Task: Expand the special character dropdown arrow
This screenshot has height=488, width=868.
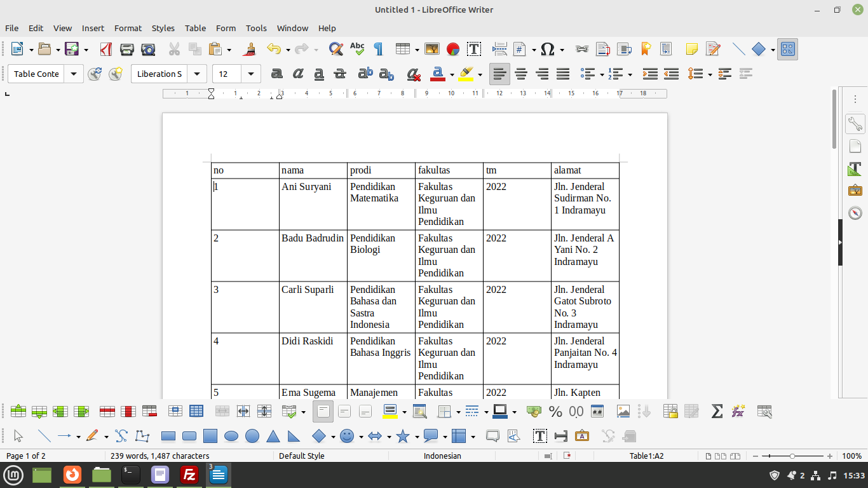Action: click(x=562, y=50)
